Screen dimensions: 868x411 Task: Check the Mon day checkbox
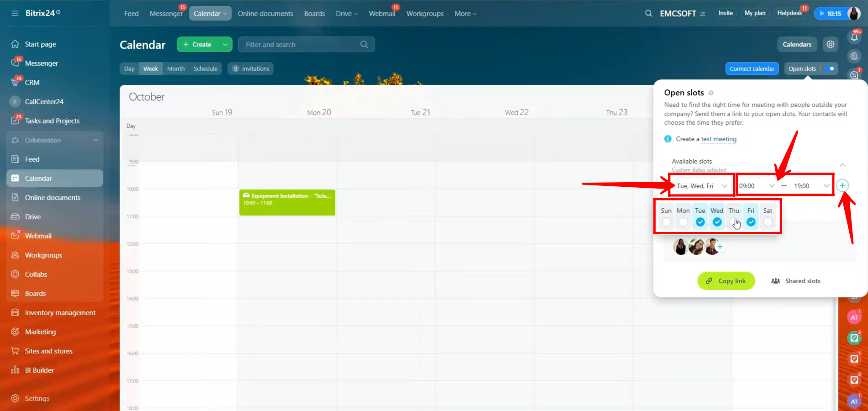click(x=683, y=222)
